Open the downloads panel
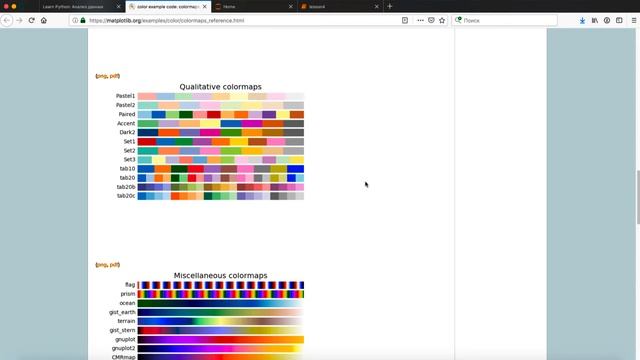The height and width of the screenshot is (360, 640). pos(582,20)
